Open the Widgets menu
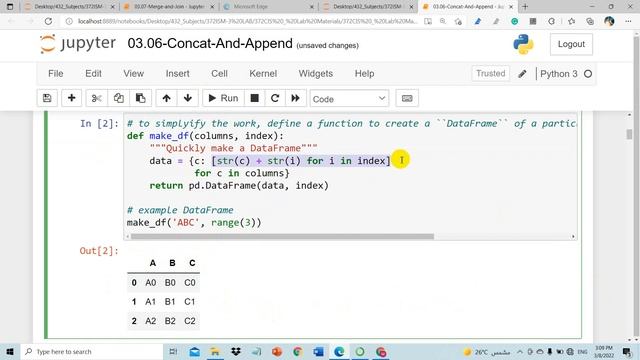The image size is (640, 360). pyautogui.click(x=316, y=73)
